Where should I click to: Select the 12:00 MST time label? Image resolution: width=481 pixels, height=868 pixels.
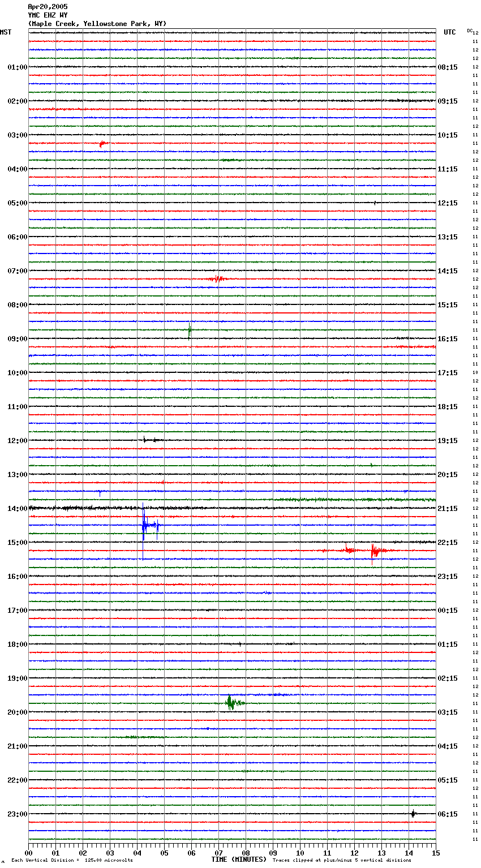18,441
